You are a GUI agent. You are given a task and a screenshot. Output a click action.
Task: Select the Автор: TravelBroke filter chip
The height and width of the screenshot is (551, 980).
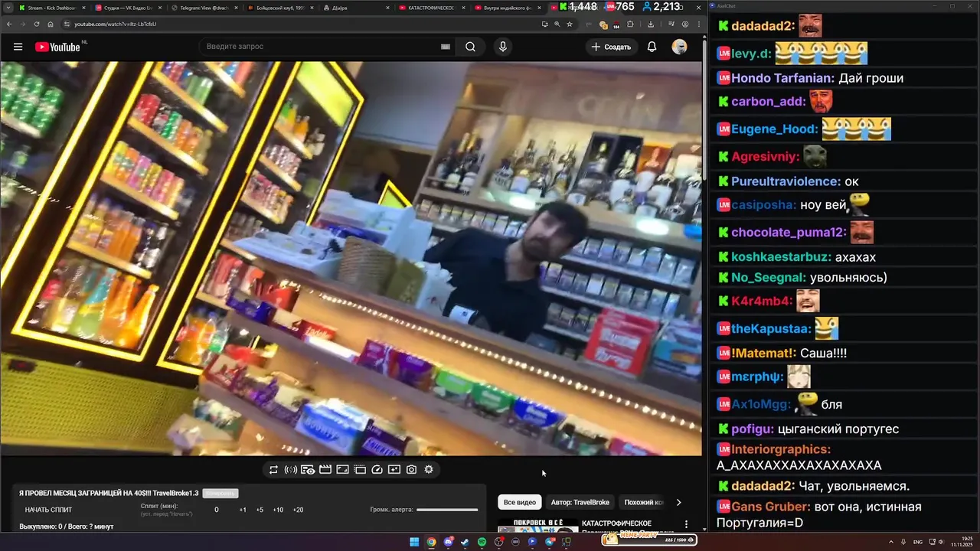tap(580, 503)
